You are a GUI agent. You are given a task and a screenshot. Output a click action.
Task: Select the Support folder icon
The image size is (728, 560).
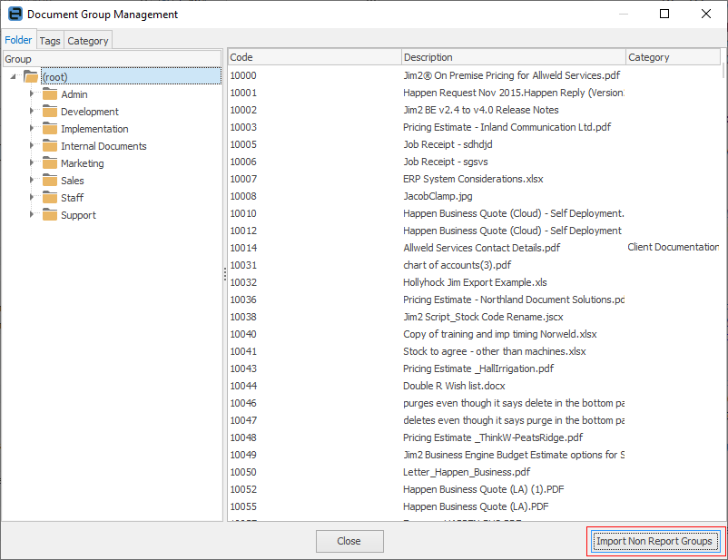tap(49, 215)
